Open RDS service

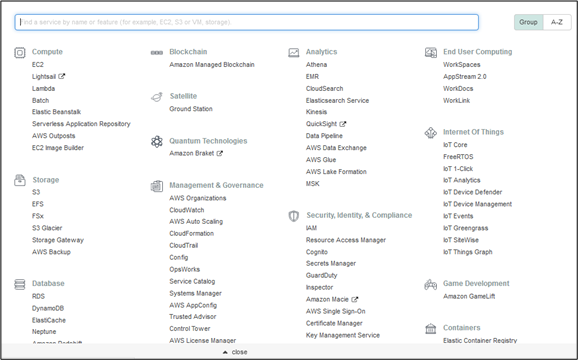tap(38, 296)
